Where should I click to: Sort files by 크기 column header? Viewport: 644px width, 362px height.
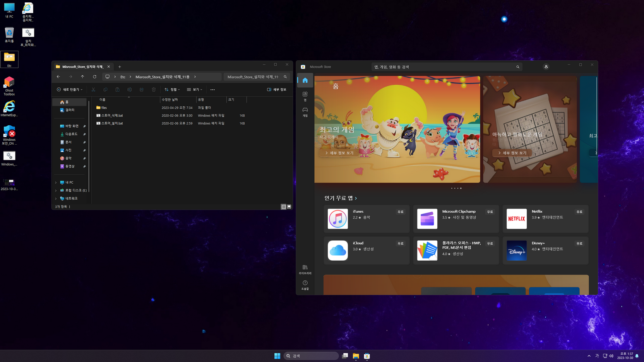236,99
